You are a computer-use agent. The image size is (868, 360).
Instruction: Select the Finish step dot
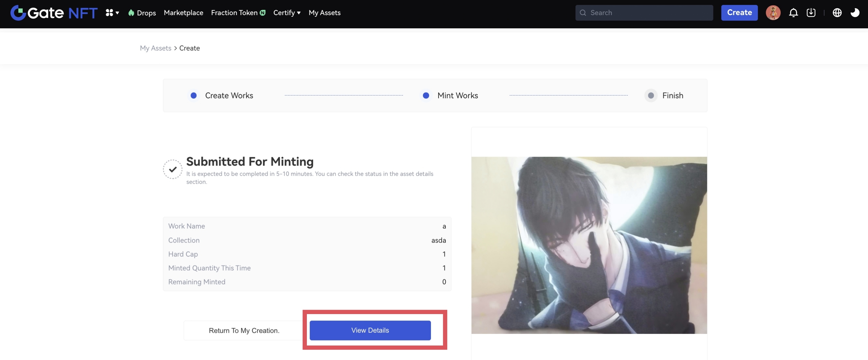[x=651, y=96]
